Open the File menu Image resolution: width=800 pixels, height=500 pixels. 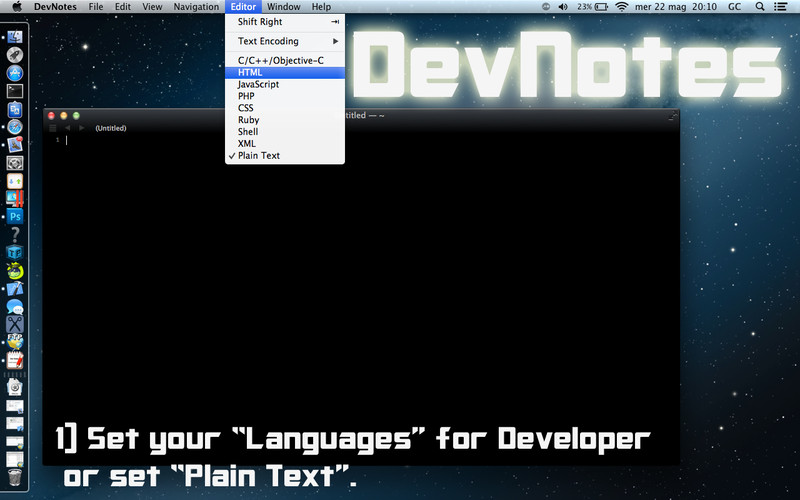[95, 7]
